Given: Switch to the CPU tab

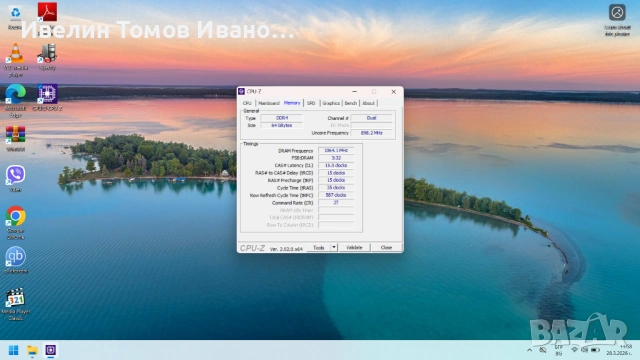Looking at the screenshot, I should click(247, 103).
